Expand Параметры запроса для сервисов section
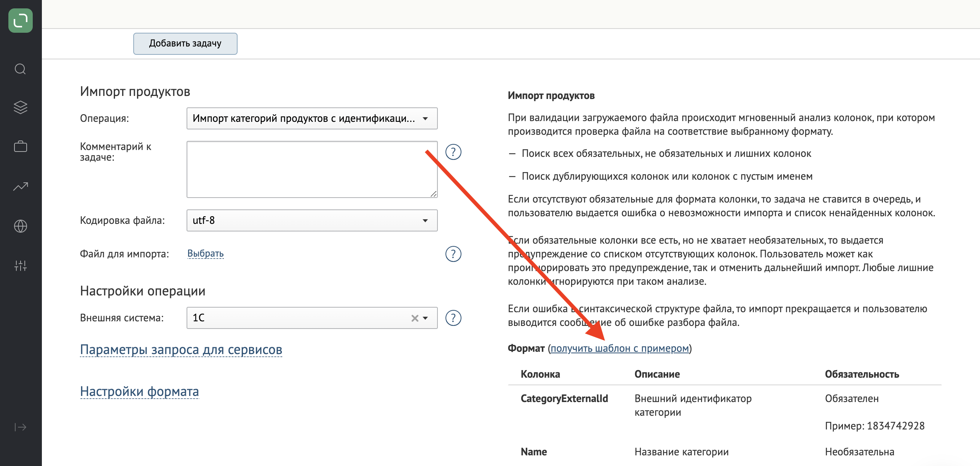 (181, 349)
